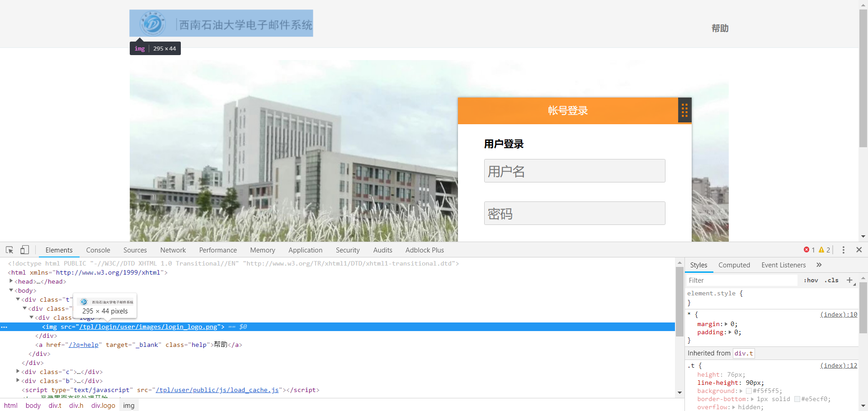
Task: Go to the Application tab
Action: coord(306,250)
